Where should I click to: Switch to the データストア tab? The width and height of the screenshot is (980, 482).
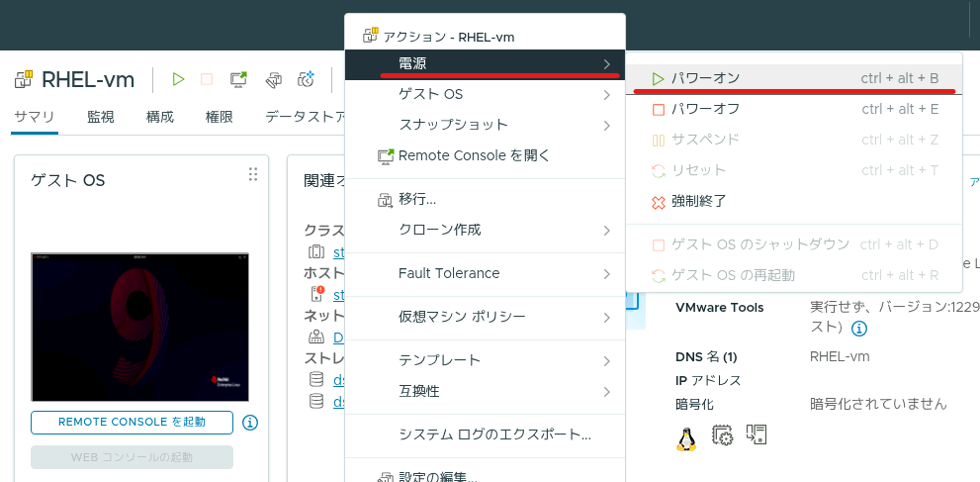click(x=305, y=117)
